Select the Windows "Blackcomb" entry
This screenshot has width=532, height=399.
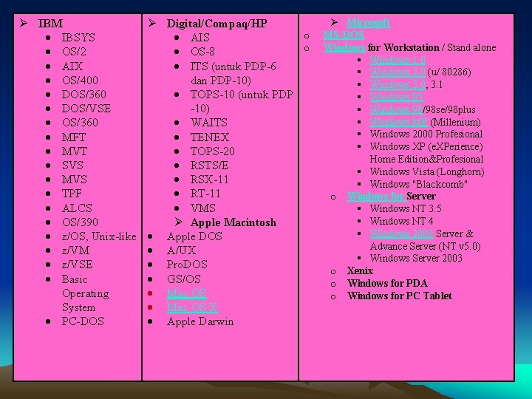click(x=419, y=184)
